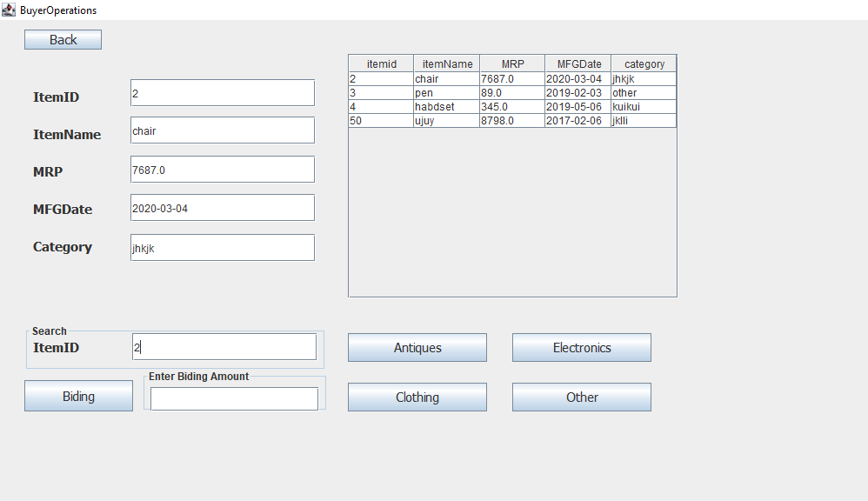Screen dimensions: 868x501
Task: Select the category cell 'other'
Action: click(x=644, y=93)
